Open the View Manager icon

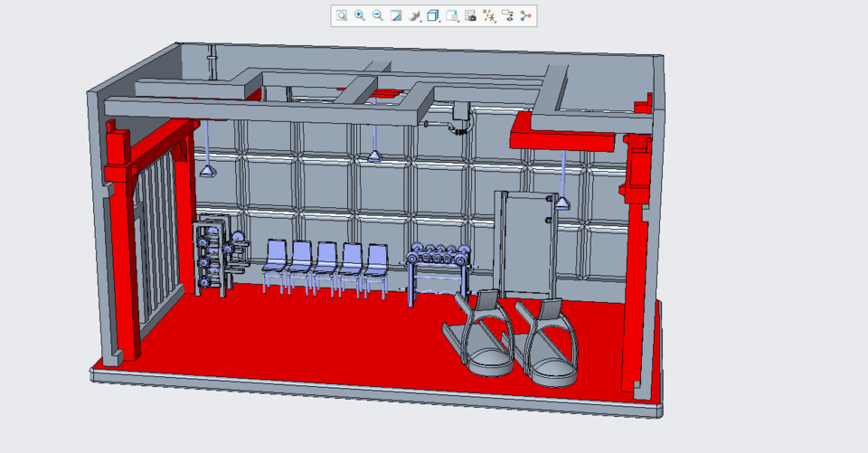452,15
